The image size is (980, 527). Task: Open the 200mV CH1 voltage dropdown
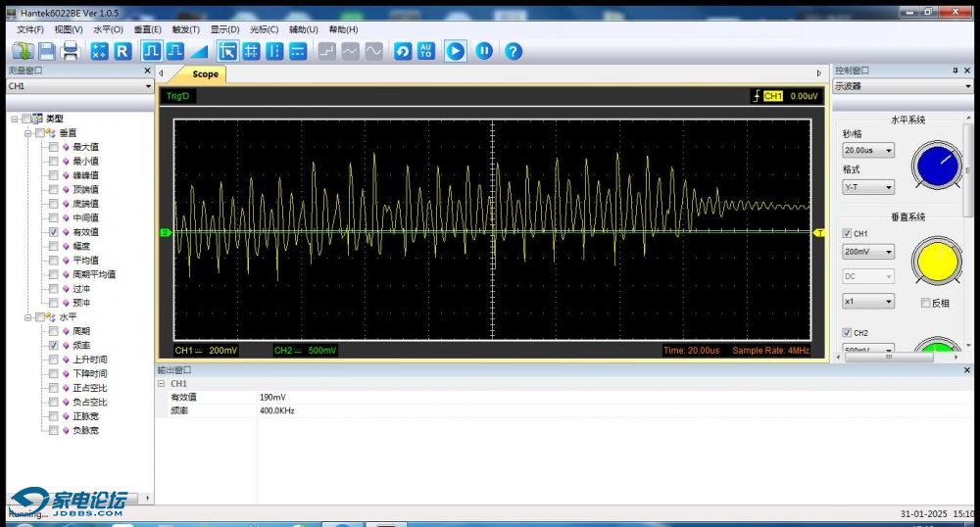click(x=868, y=252)
